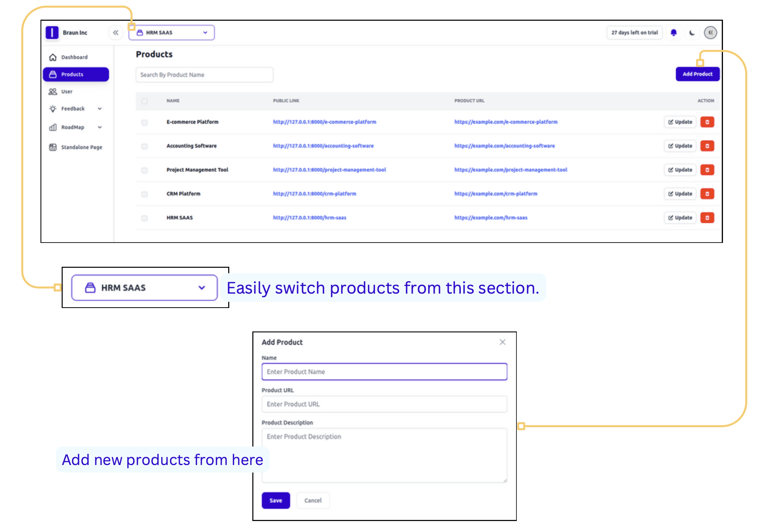This screenshot has height=532, width=771.
Task: Open Standalone Page from sidebar
Action: (81, 147)
